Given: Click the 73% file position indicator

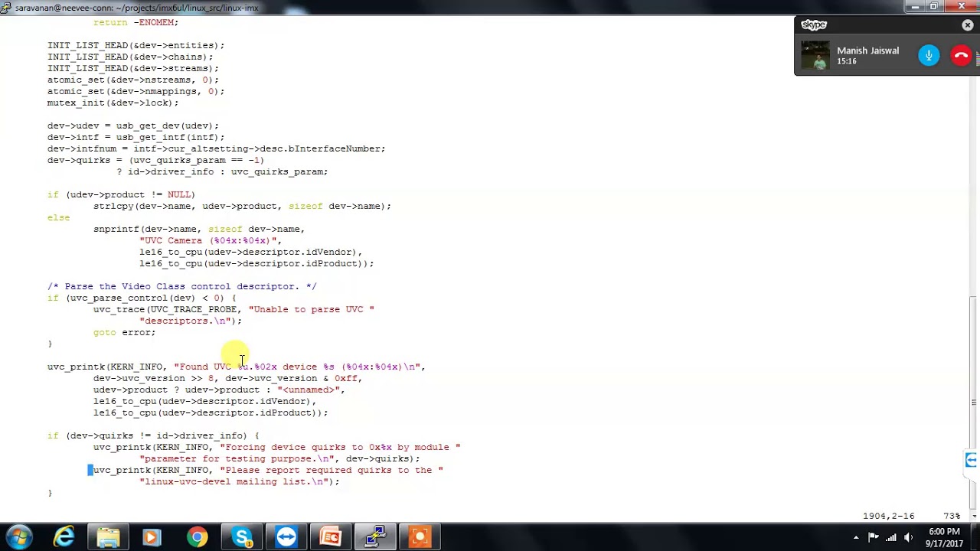Looking at the screenshot, I should 952,516.
